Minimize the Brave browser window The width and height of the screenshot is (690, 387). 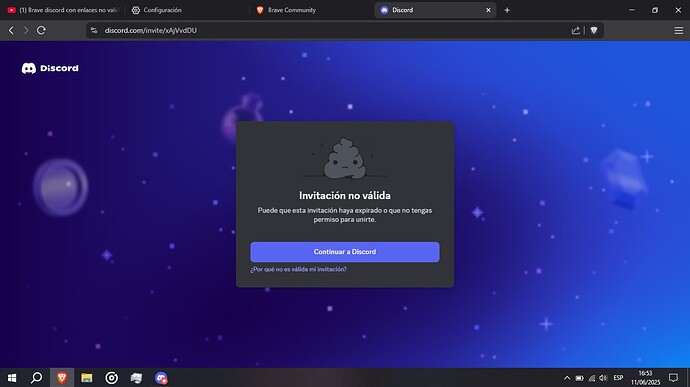point(631,10)
